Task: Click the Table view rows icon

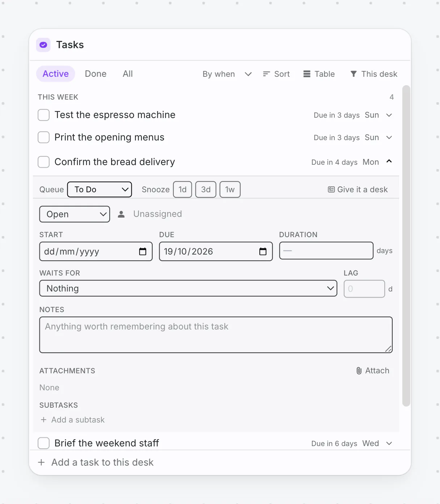Action: tap(307, 74)
